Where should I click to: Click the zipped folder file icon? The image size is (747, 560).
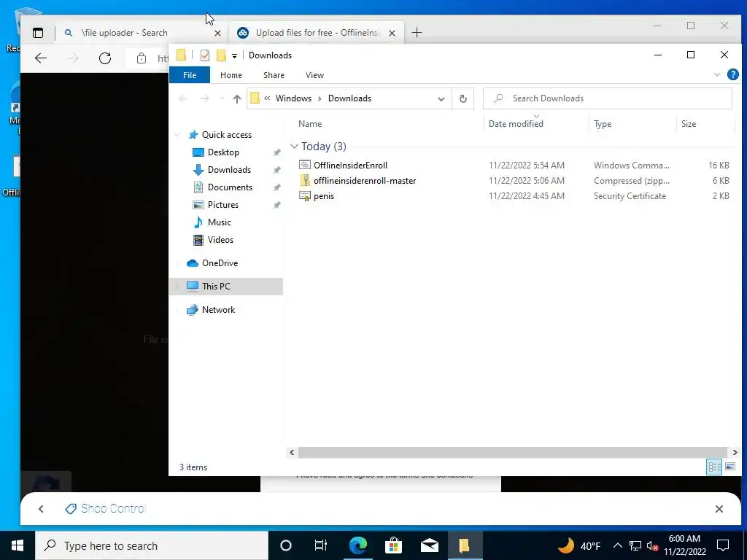(x=304, y=181)
